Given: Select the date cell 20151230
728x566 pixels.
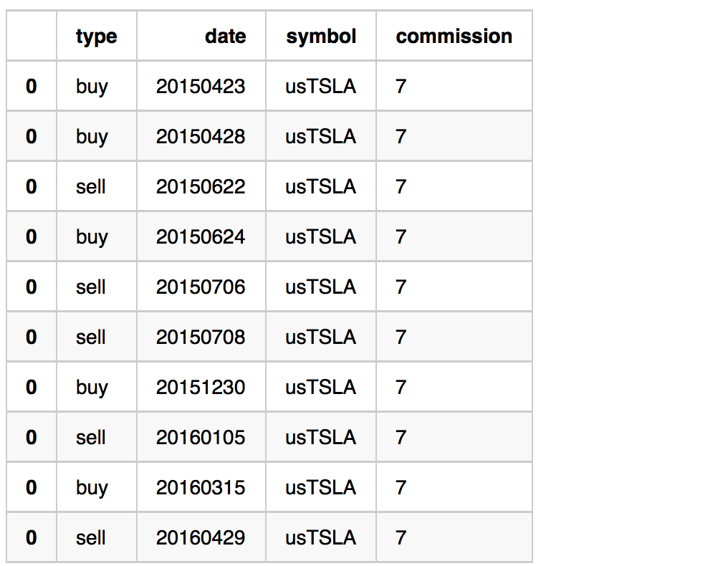Looking at the screenshot, I should [201, 387].
